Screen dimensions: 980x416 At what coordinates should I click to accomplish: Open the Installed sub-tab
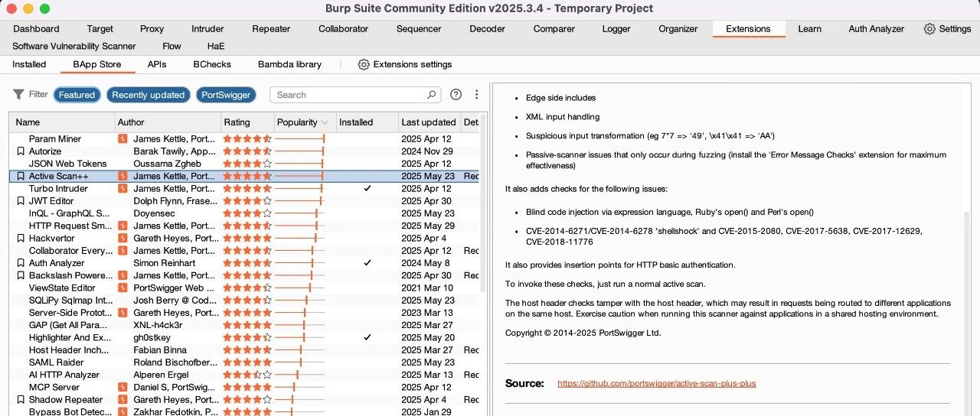[29, 64]
